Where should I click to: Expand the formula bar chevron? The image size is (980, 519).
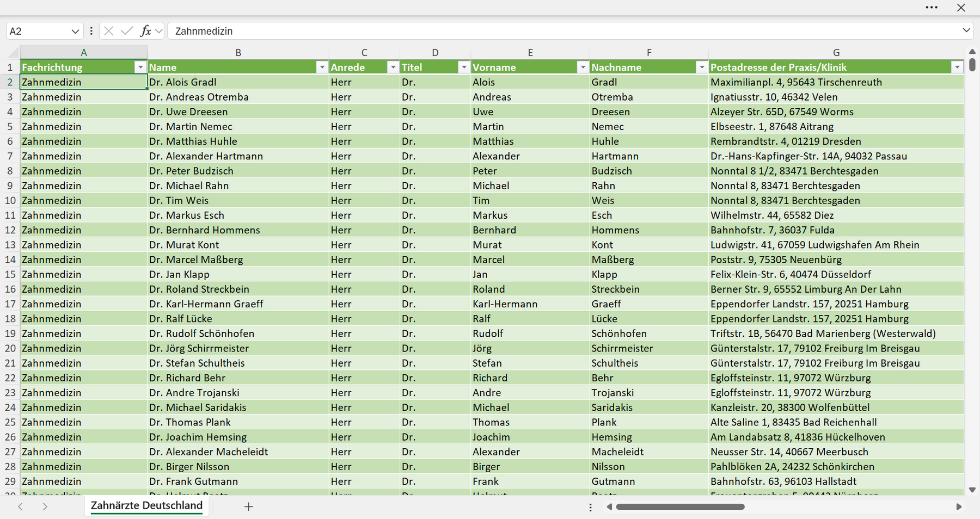tap(966, 30)
